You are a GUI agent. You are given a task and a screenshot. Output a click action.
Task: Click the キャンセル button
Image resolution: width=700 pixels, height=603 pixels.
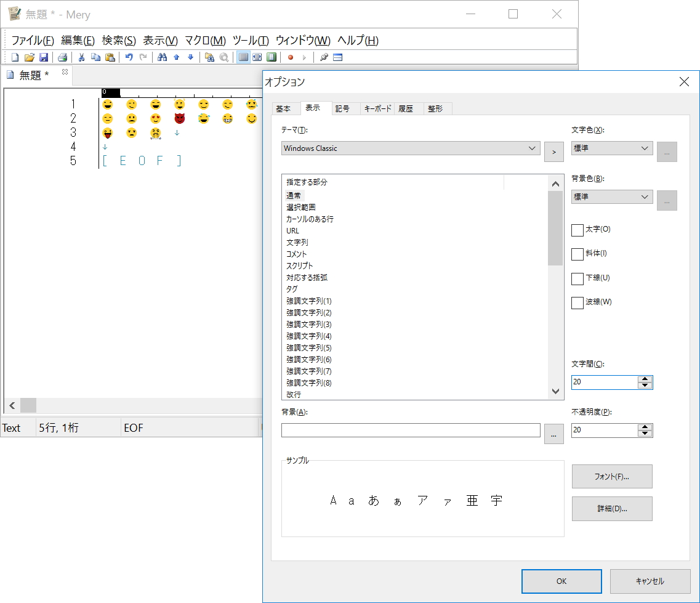click(x=650, y=581)
